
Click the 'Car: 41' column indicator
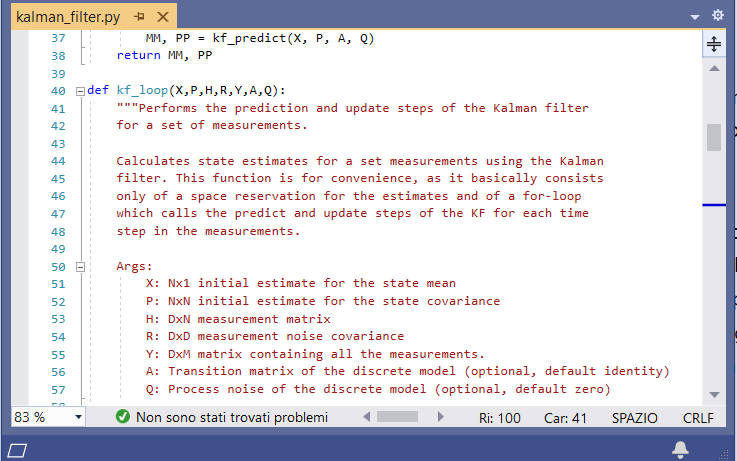tap(565, 417)
